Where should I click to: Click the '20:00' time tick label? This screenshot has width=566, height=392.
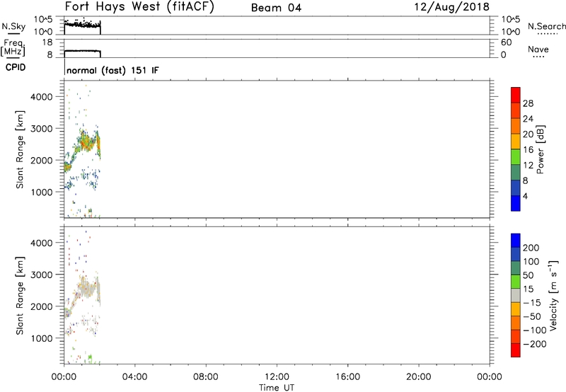[x=418, y=377]
